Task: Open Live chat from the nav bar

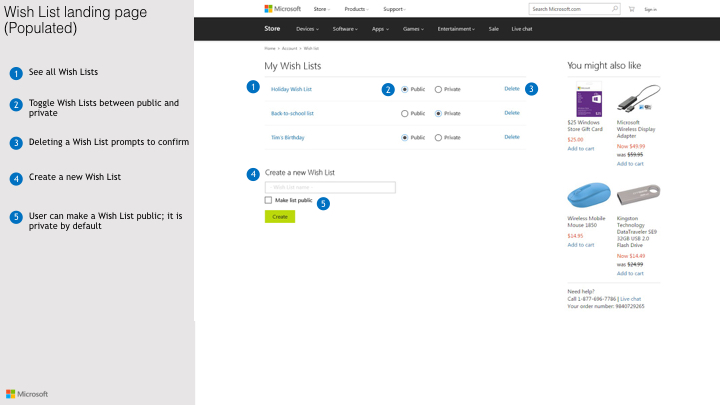Action: (x=522, y=29)
